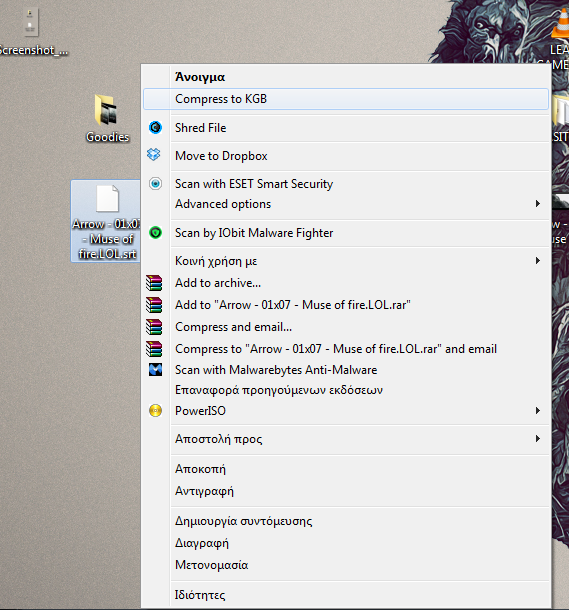Image resolution: width=569 pixels, height=610 pixels.
Task: Choose Δημιουργία συντόμευσης
Action: pos(346,521)
